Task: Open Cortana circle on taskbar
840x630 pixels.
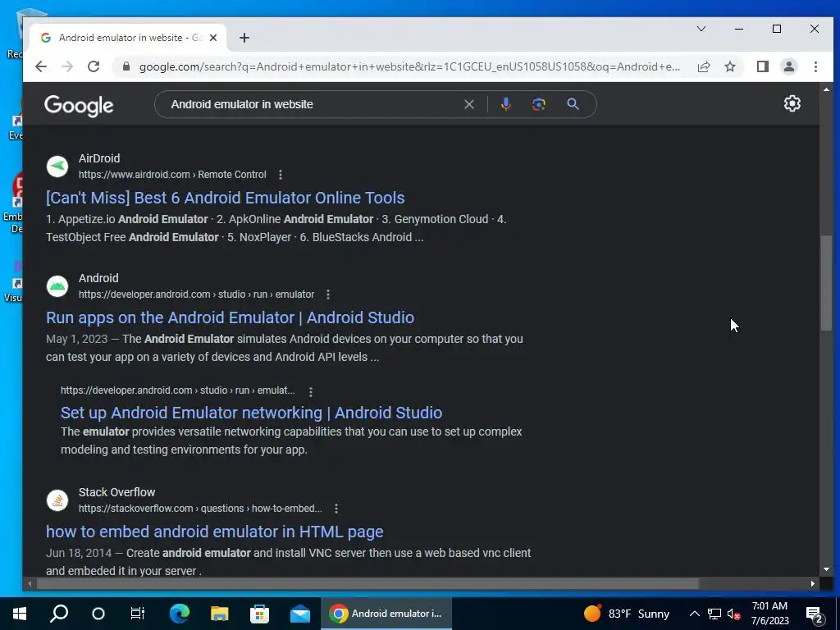Action: click(x=98, y=614)
